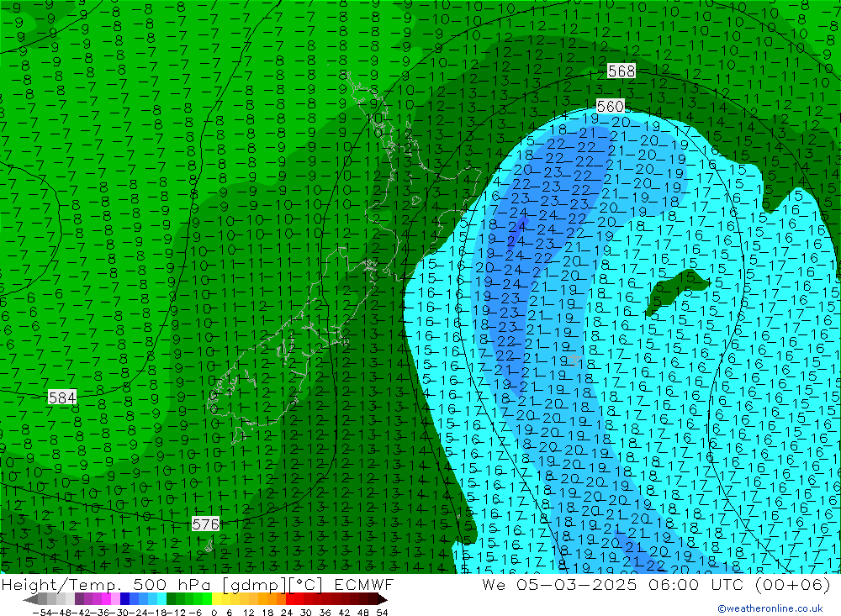Click the cyan legend swatch left of -18
Screen dimensions: 841x616
pyautogui.click(x=161, y=598)
